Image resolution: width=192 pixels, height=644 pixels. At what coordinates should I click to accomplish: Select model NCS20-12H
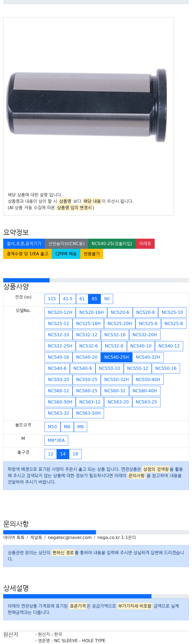coord(60,313)
